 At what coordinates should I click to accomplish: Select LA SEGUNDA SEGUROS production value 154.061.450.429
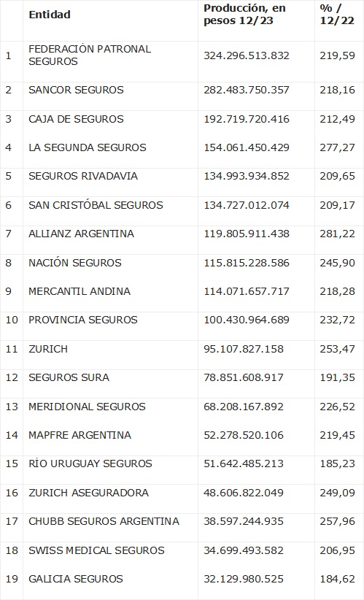pos(247,147)
